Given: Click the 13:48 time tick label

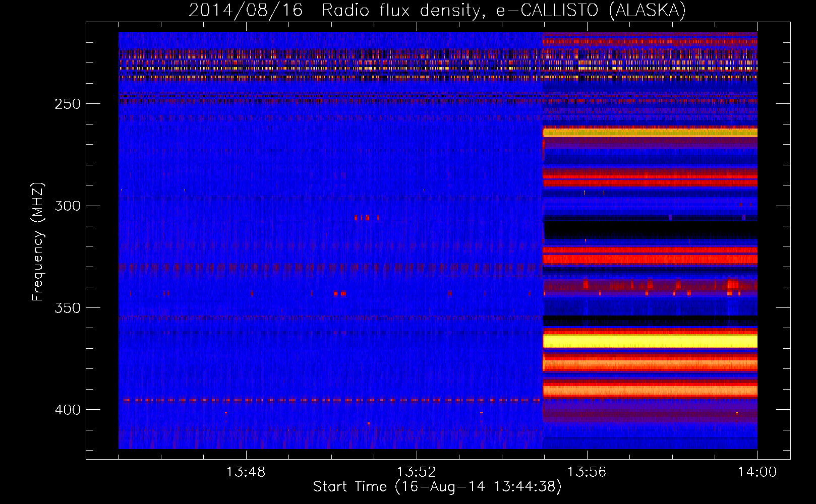Looking at the screenshot, I should coord(246,472).
